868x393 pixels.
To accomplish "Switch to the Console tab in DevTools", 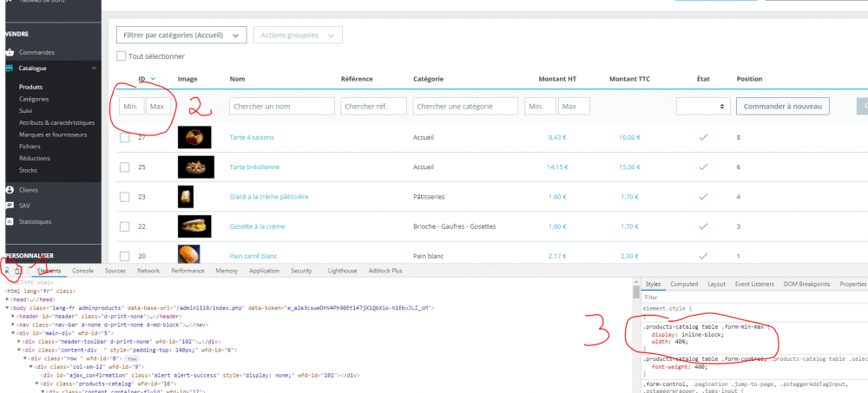I will [x=83, y=271].
